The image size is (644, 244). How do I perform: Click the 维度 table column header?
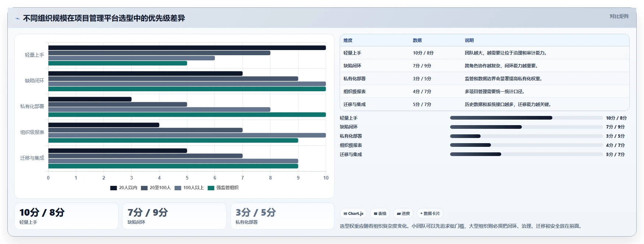point(348,40)
